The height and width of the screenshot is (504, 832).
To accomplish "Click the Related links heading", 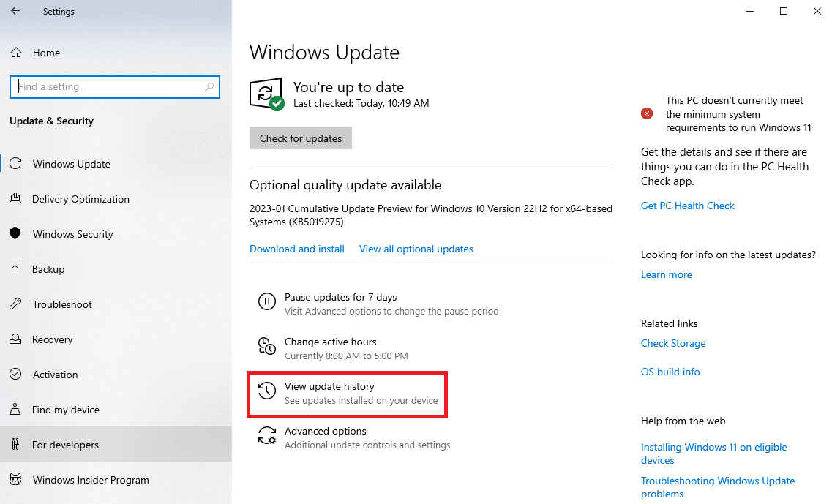I will click(669, 323).
